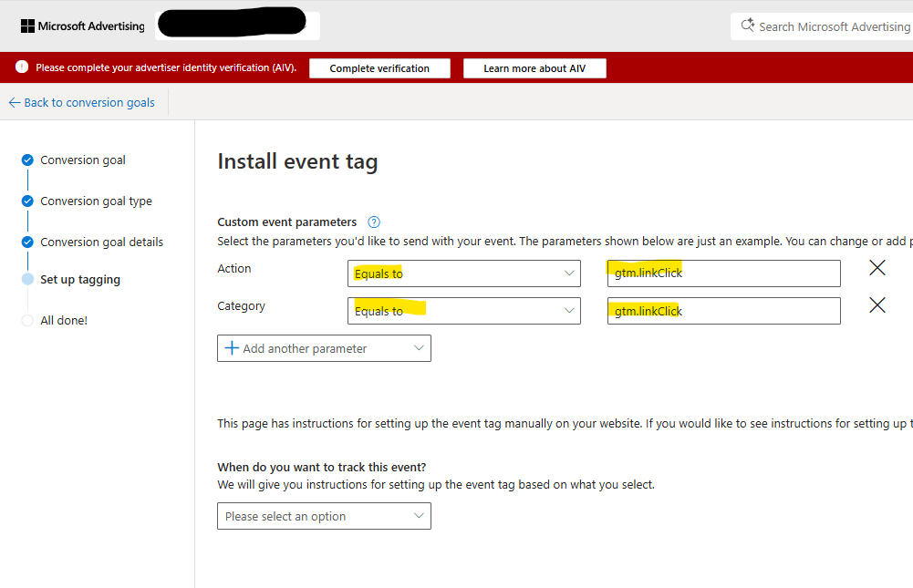
Task: Click the 'Custom event parameters' label
Action: (286, 222)
